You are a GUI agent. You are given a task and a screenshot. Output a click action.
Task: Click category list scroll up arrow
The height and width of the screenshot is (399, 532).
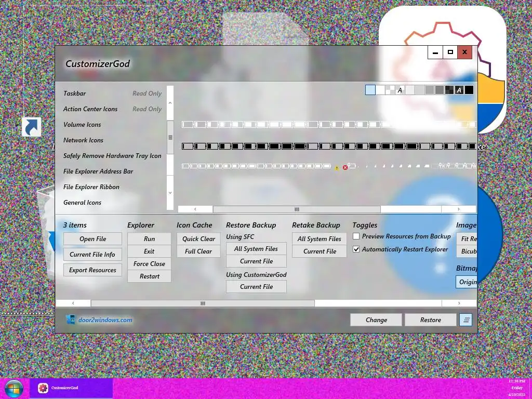click(170, 103)
